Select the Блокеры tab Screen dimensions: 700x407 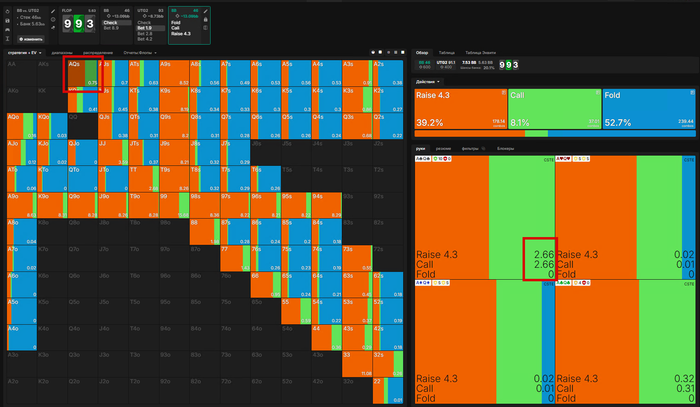[505, 149]
